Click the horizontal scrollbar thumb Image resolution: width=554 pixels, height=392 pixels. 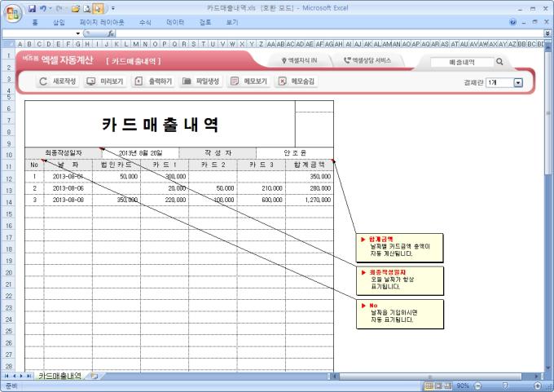pos(430,377)
